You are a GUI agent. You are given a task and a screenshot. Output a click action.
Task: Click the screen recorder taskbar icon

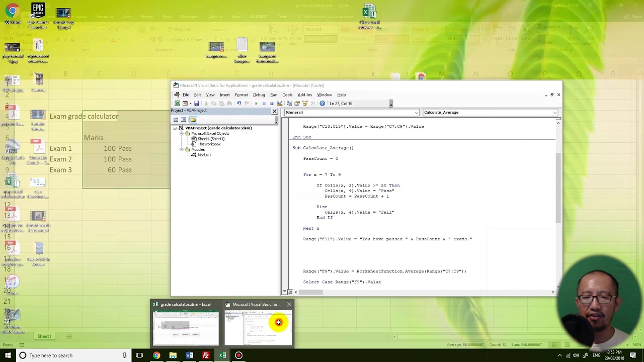click(238, 355)
